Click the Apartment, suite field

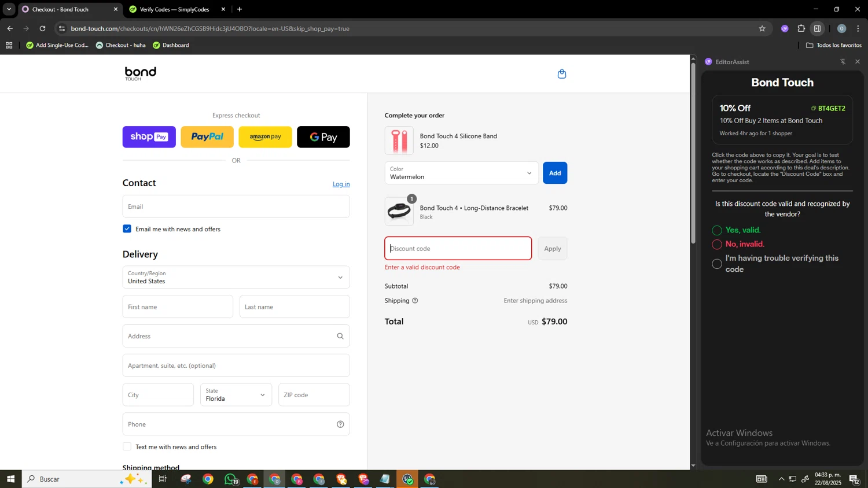pyautogui.click(x=236, y=365)
